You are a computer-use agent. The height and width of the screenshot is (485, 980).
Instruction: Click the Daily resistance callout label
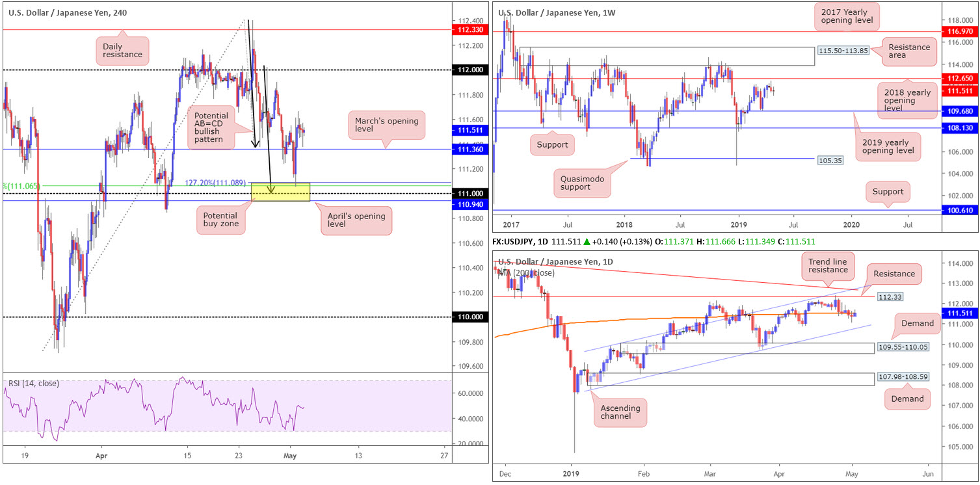(x=122, y=50)
